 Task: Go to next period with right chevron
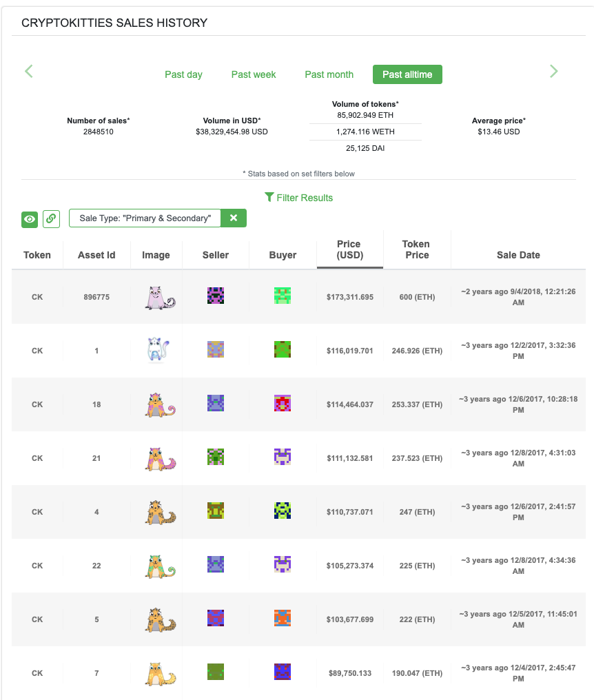coord(553,71)
